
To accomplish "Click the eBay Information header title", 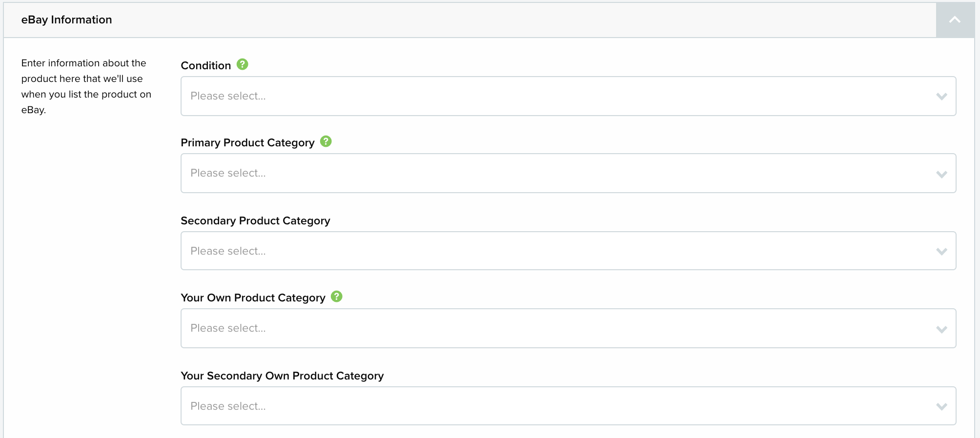I will (x=66, y=20).
